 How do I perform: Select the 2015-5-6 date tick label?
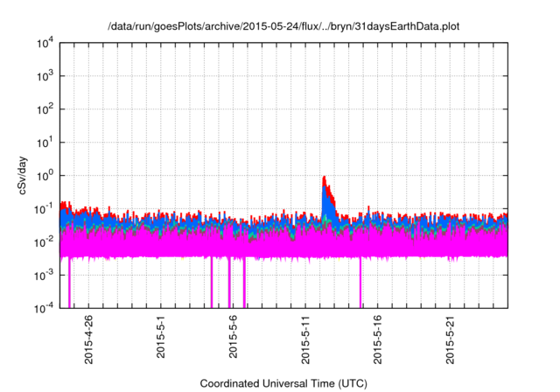(233, 336)
